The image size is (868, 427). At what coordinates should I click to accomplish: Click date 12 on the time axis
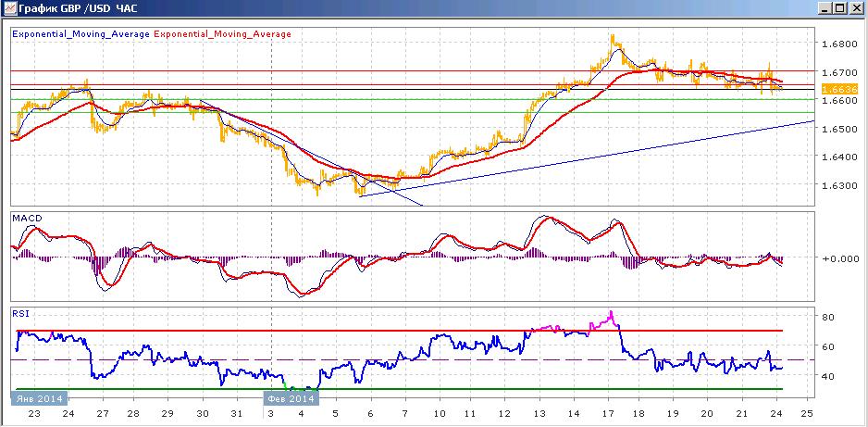tap(504, 414)
